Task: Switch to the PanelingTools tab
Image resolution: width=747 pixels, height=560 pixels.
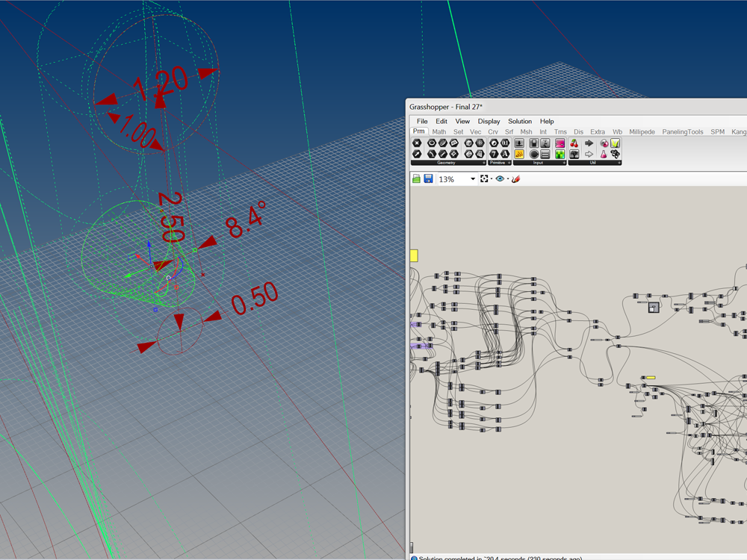Action: pos(683,132)
